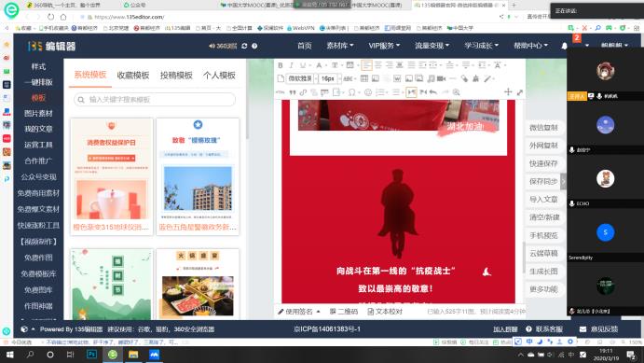
Task: Insert a table from the toolbar
Action: [x=363, y=78]
